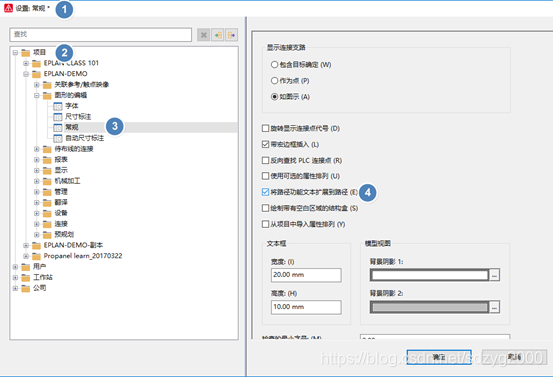Screen dimensions: 553x377
Task: Click 确定 to confirm settings
Action: click(439, 357)
